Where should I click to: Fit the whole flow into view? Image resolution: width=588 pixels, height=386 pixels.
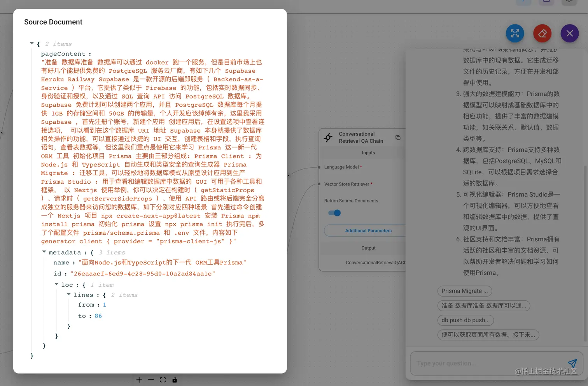tap(163, 380)
